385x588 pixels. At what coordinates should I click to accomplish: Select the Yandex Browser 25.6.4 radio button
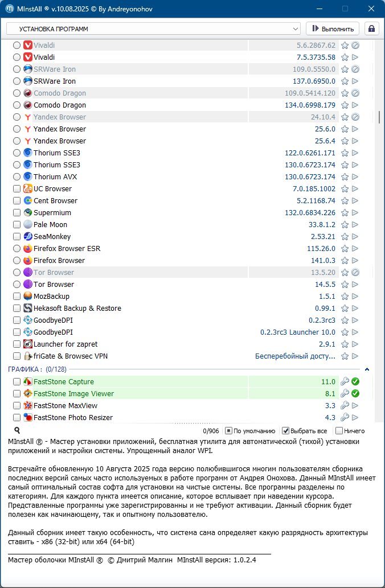(x=17, y=141)
